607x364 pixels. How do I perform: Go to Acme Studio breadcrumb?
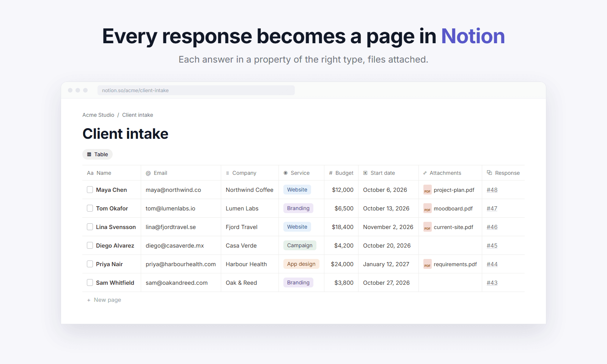(98, 115)
